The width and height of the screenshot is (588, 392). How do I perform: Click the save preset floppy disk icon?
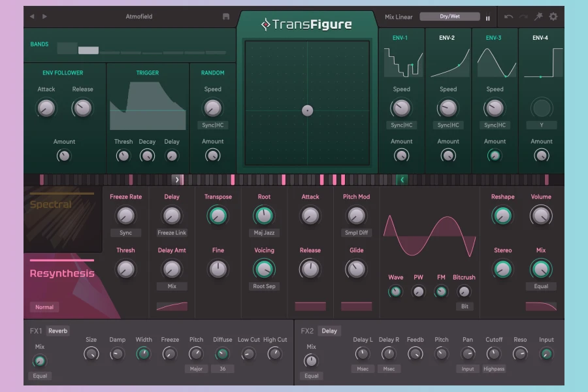coord(226,16)
